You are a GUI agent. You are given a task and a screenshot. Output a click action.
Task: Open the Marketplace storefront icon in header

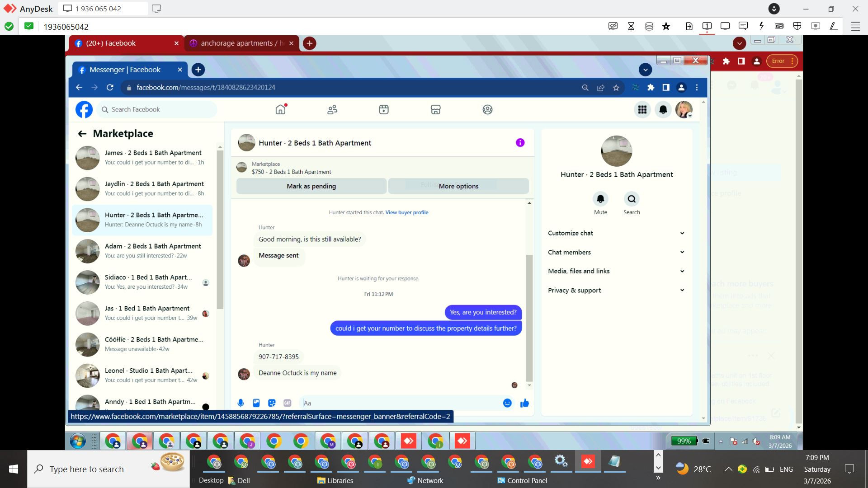point(435,109)
